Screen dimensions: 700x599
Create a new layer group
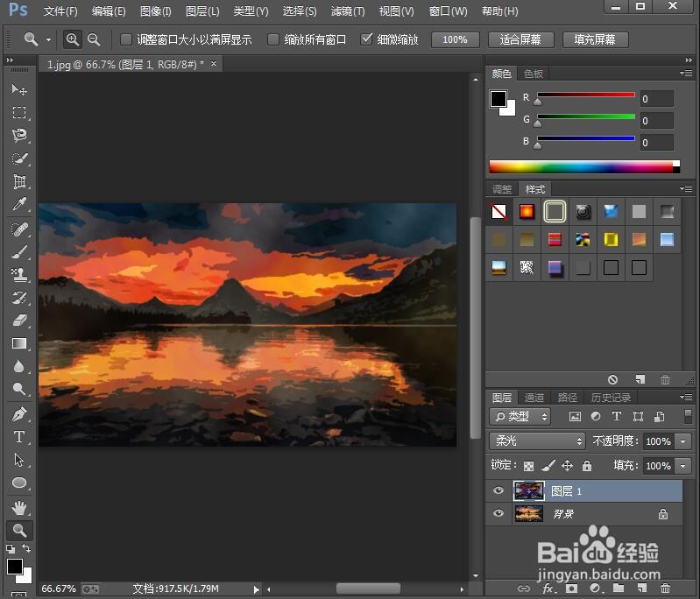coord(619,588)
